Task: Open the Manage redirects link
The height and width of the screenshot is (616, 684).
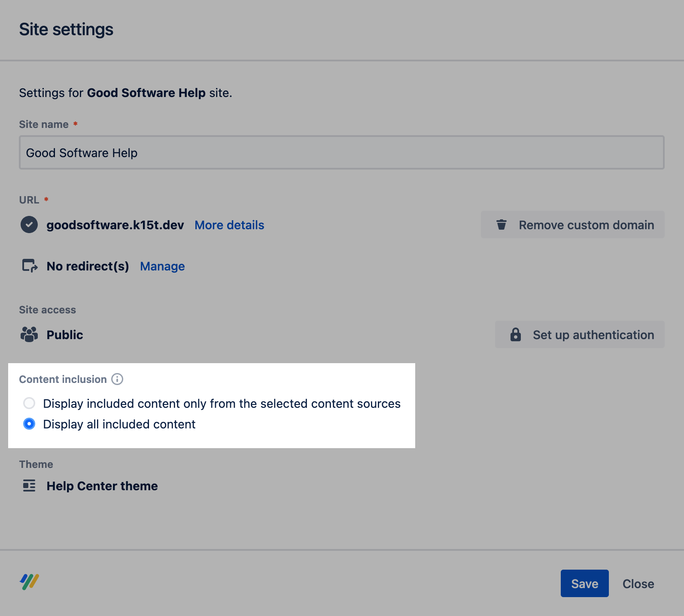Action: click(x=162, y=266)
